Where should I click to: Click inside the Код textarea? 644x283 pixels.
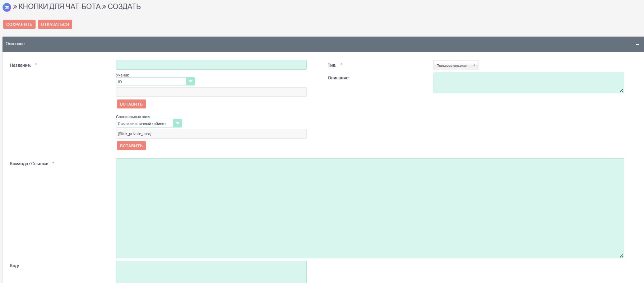211,272
